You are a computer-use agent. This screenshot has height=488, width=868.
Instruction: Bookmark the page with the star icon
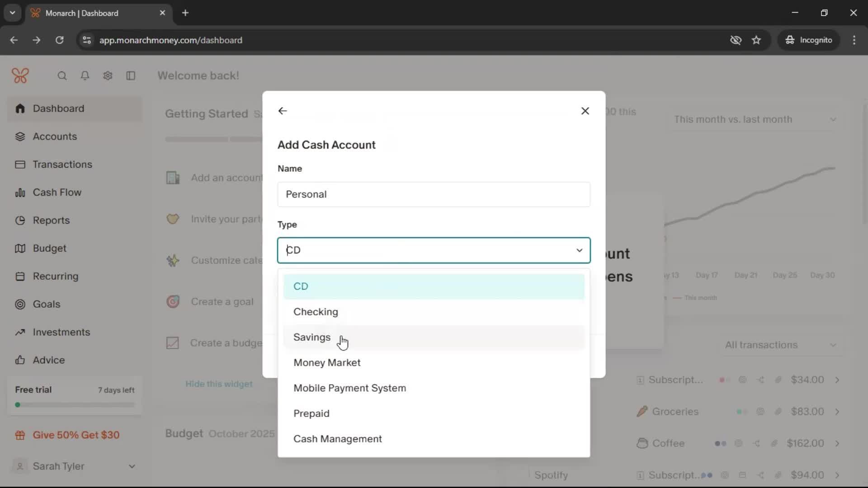pyautogui.click(x=756, y=40)
